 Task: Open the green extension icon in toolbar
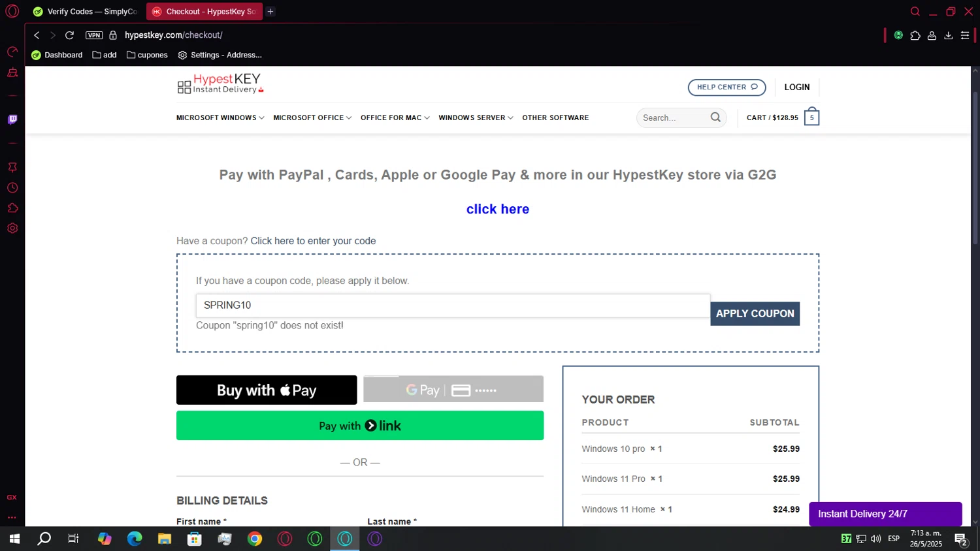pyautogui.click(x=898, y=35)
